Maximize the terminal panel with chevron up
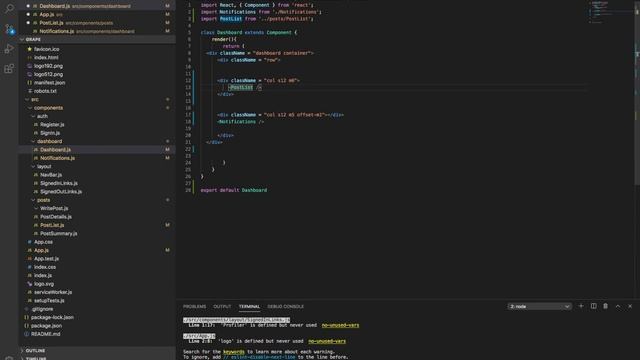Image resolution: width=640 pixels, height=360 pixels. (618, 306)
